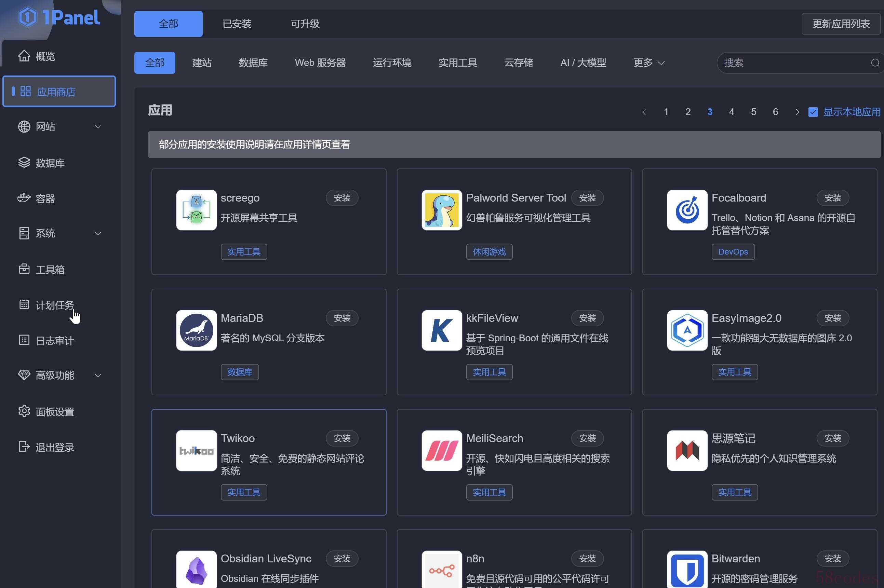Open 计划任务 in the sidebar
Viewport: 884px width, 588px height.
55,305
